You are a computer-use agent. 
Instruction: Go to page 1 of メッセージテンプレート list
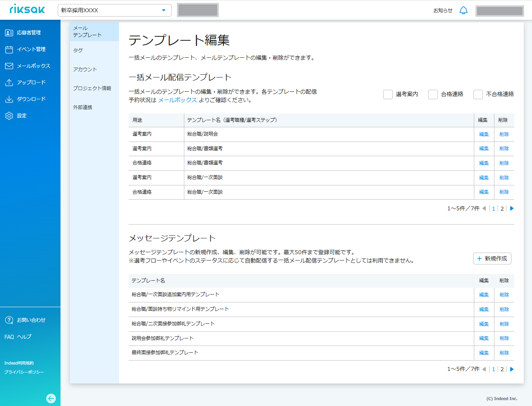pyautogui.click(x=493, y=369)
